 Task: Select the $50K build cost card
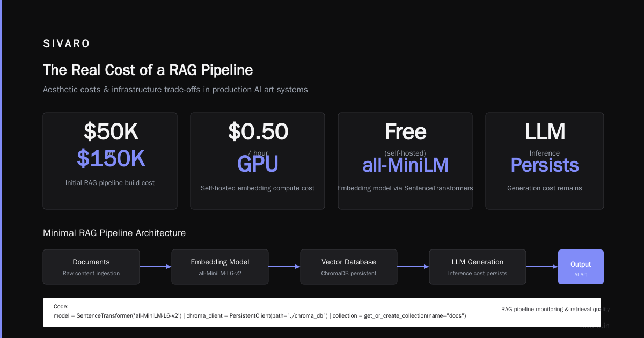(x=110, y=161)
